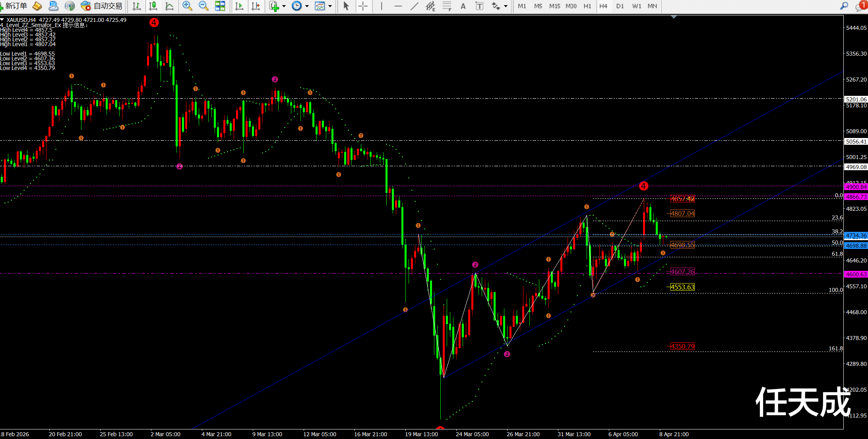This screenshot has height=439, width=868.
Task: Expand the indicators list dropdown arrow
Action: click(x=284, y=6)
